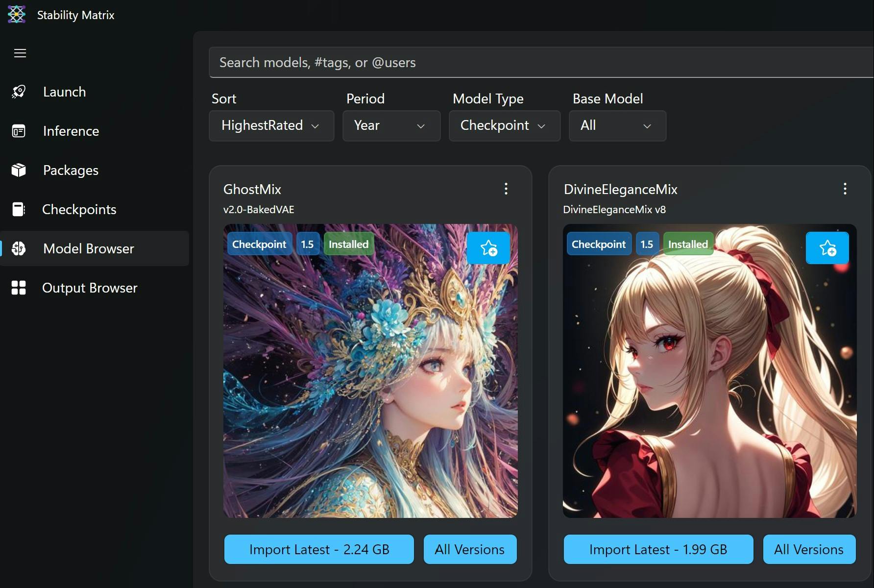Go to the Inference page
This screenshot has height=588, width=874.
[x=95, y=131]
